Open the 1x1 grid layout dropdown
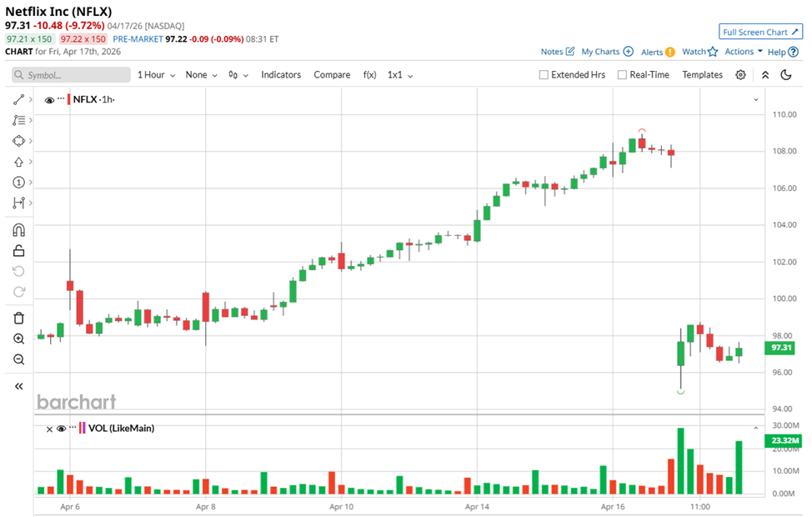 [400, 75]
